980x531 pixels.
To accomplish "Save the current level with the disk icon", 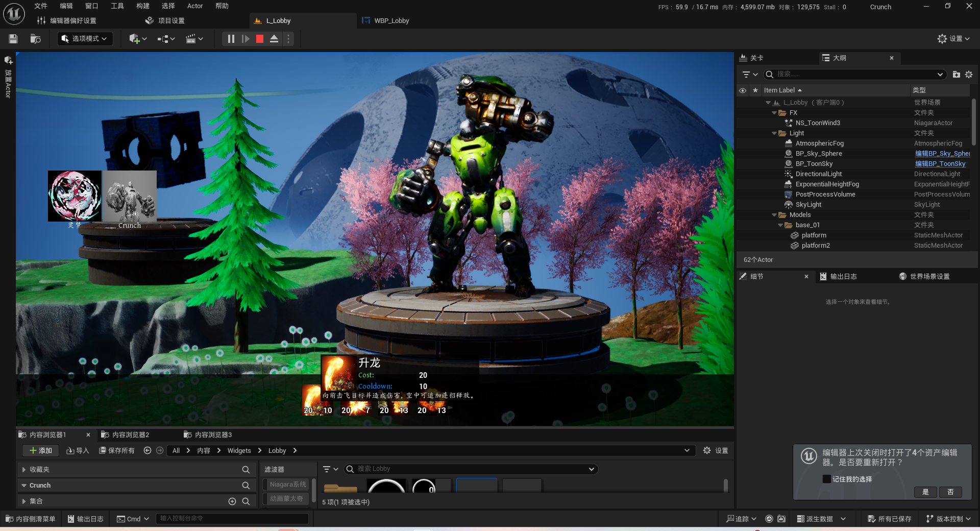I will click(x=13, y=39).
